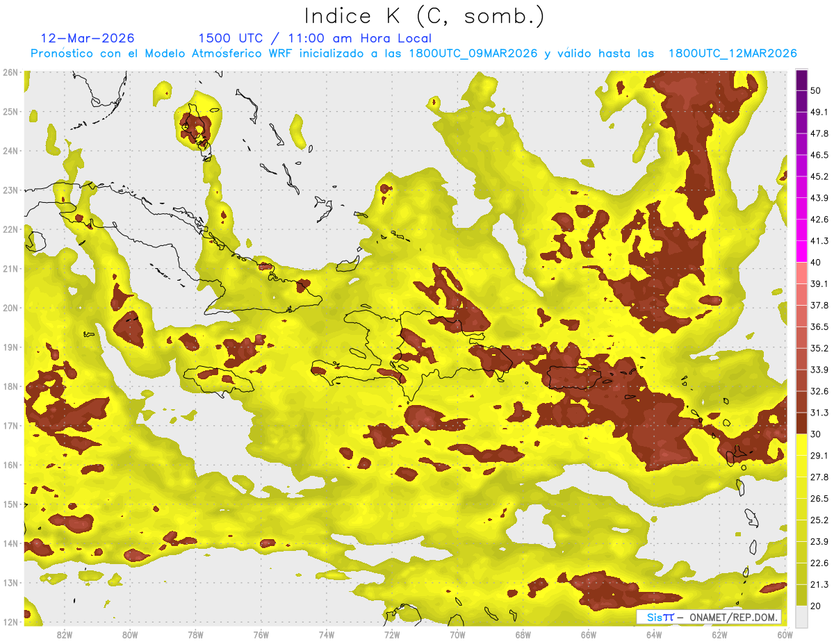This screenshot has width=834, height=644.
Task: Click the longitude label "66W"
Action: (x=589, y=634)
